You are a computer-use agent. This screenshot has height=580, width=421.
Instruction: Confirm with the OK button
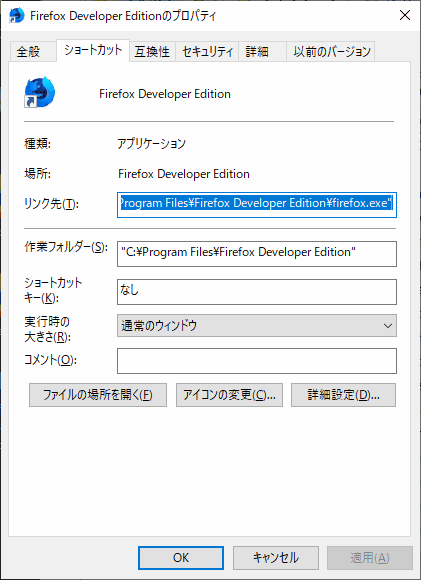tap(181, 558)
